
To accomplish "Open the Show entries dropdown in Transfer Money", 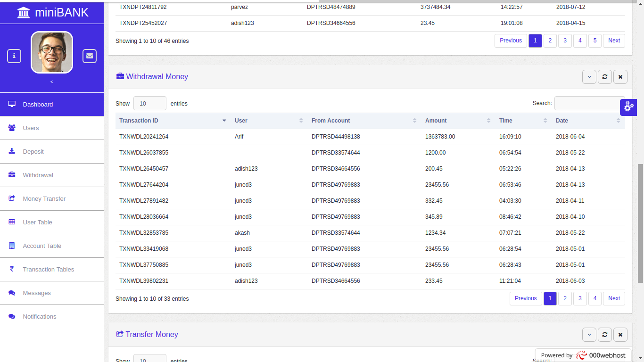I will point(150,358).
